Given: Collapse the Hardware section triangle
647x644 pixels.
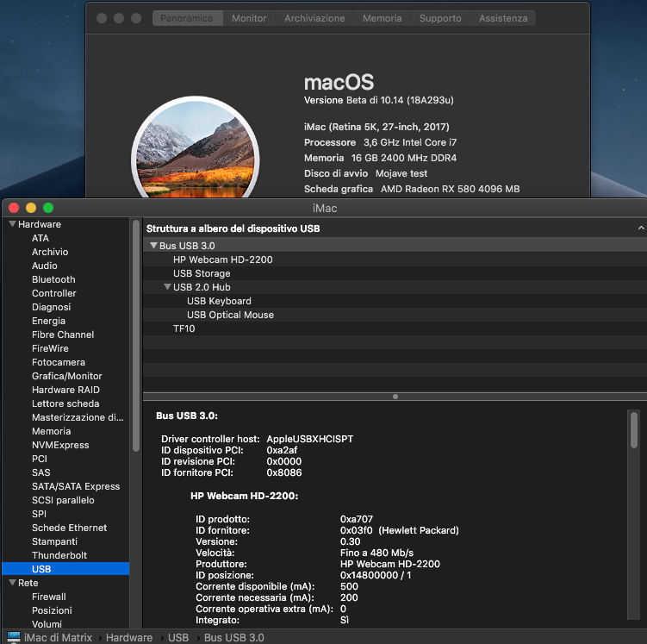Looking at the screenshot, I should (x=12, y=224).
